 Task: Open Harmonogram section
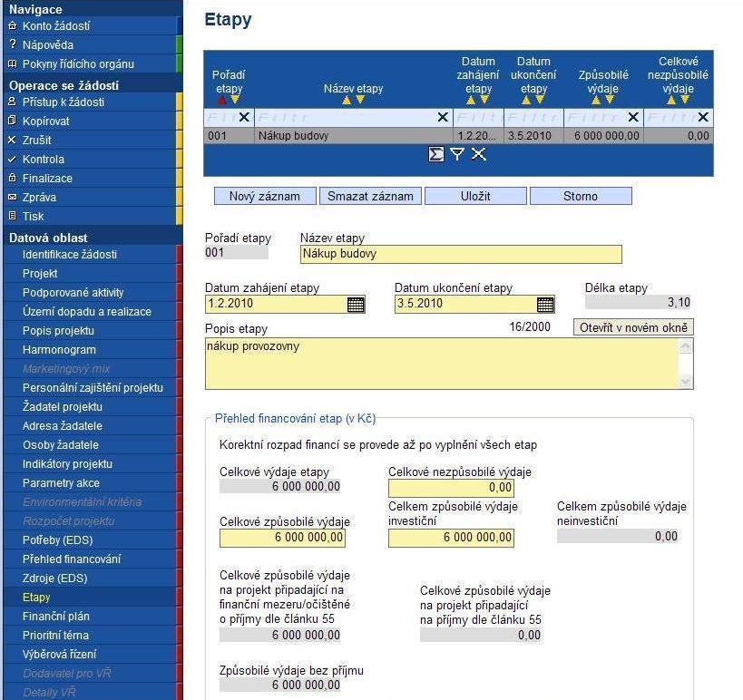pyautogui.click(x=90, y=349)
